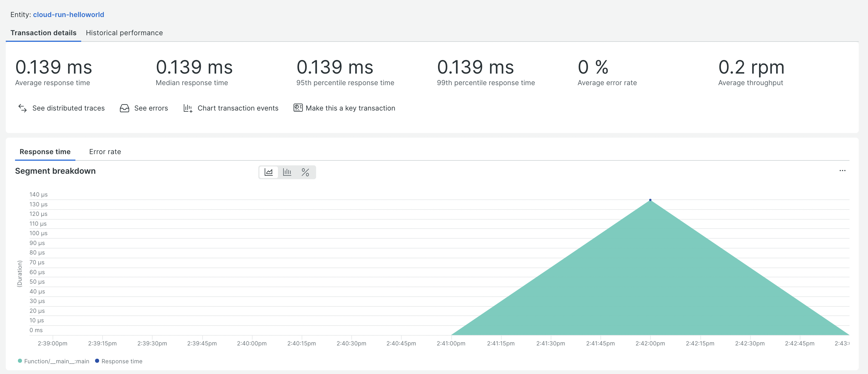Open errors via the See errors inbox icon
The width and height of the screenshot is (868, 374).
124,108
